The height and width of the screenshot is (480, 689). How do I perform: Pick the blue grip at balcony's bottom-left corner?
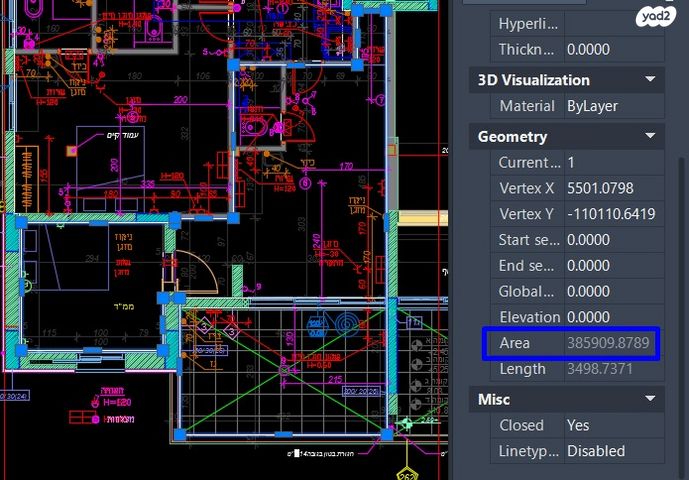click(179, 434)
